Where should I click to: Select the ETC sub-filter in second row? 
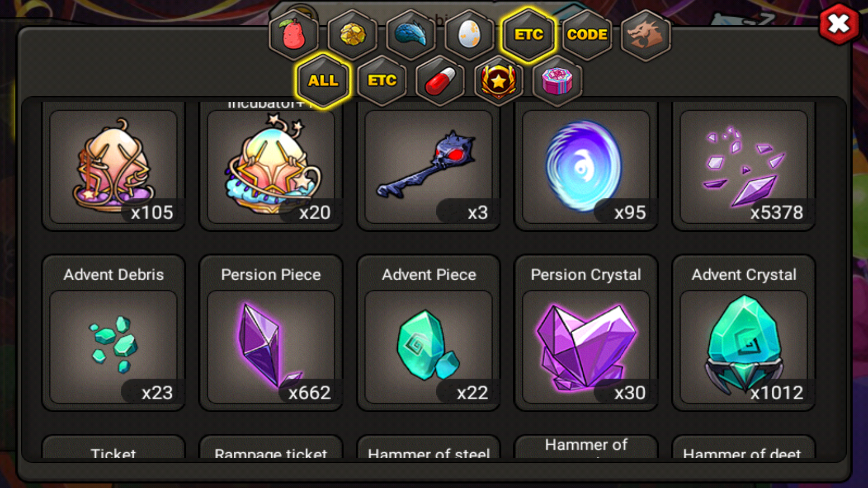[382, 81]
